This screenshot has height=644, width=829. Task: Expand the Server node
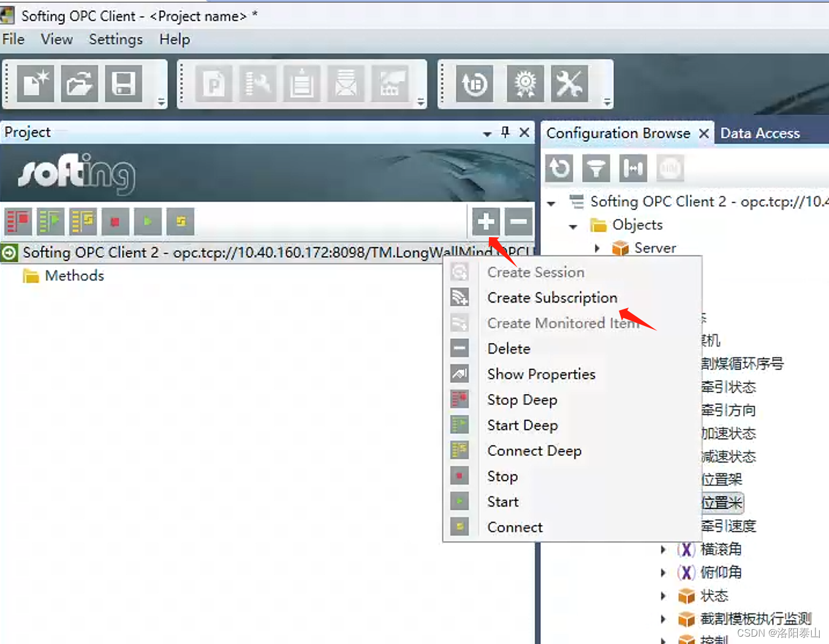tap(597, 248)
